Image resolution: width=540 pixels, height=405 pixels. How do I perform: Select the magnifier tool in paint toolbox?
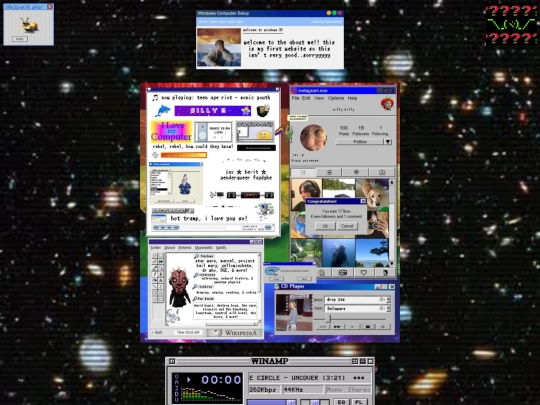coord(161,268)
